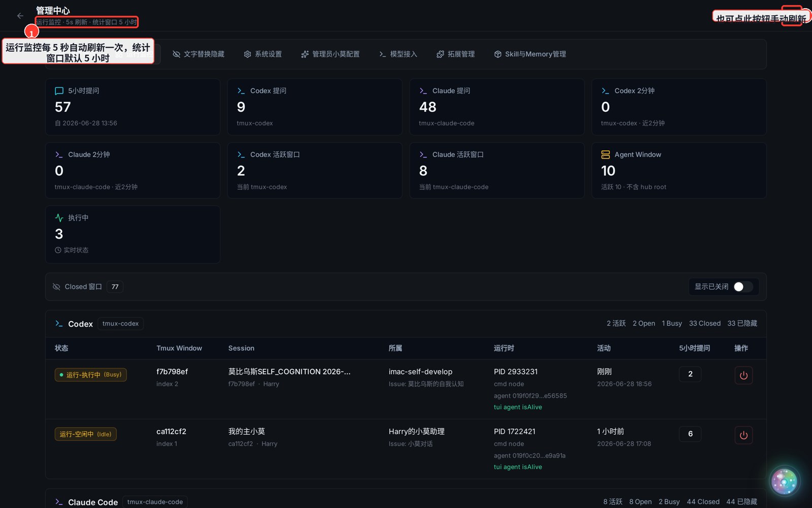Viewport: 812px width, 508px height.
Task: Click the 运行-空闲中 (Idle) status badge
Action: point(86,434)
